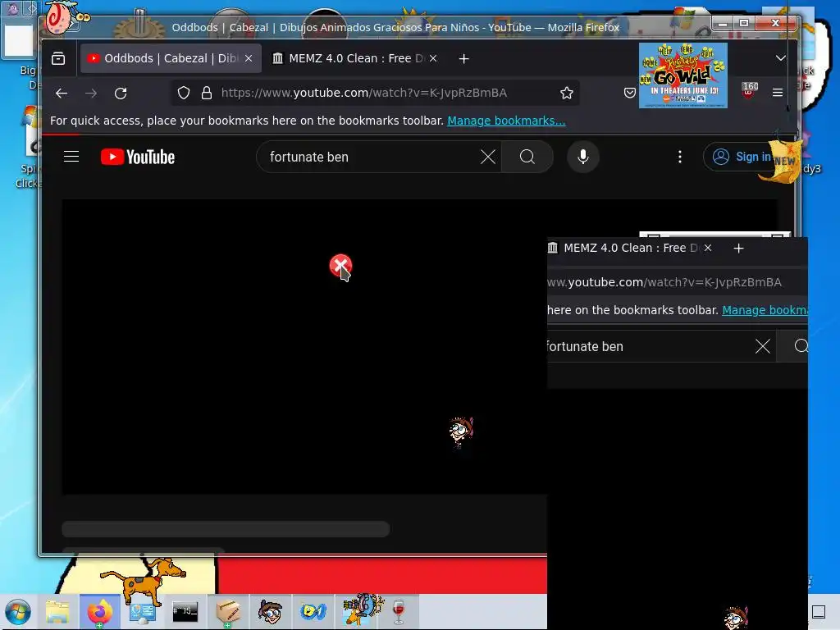Select the Oddbods | Cabezal tab

171,58
